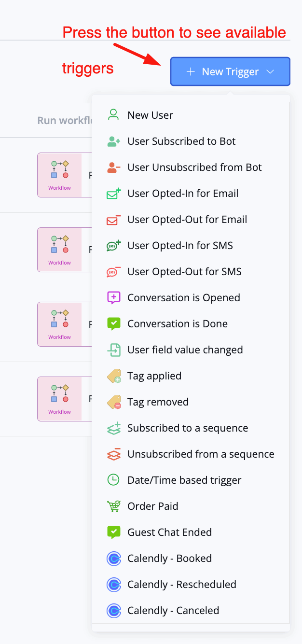Click the clock Date/Time trigger icon

[113, 480]
